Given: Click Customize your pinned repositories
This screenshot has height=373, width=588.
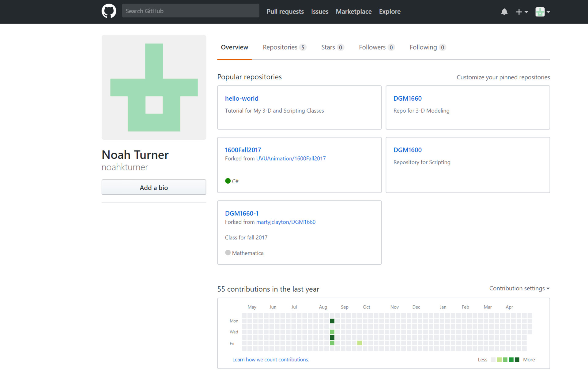Looking at the screenshot, I should click(503, 77).
